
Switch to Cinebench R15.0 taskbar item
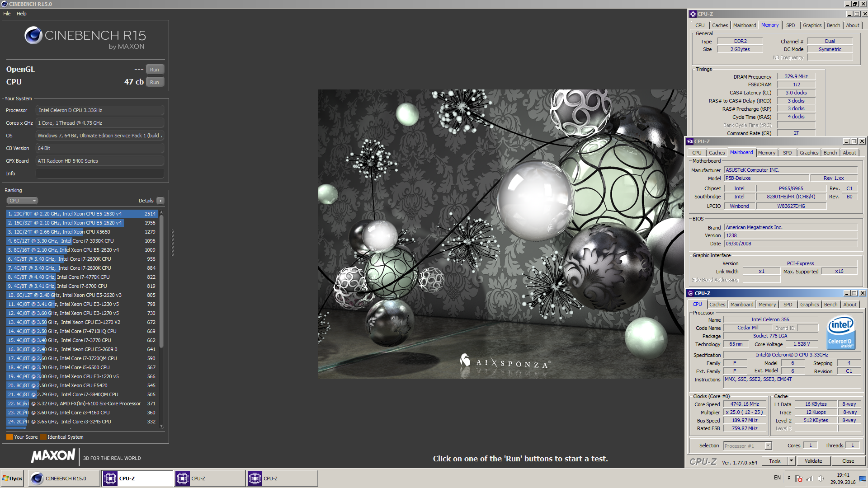[64, 479]
